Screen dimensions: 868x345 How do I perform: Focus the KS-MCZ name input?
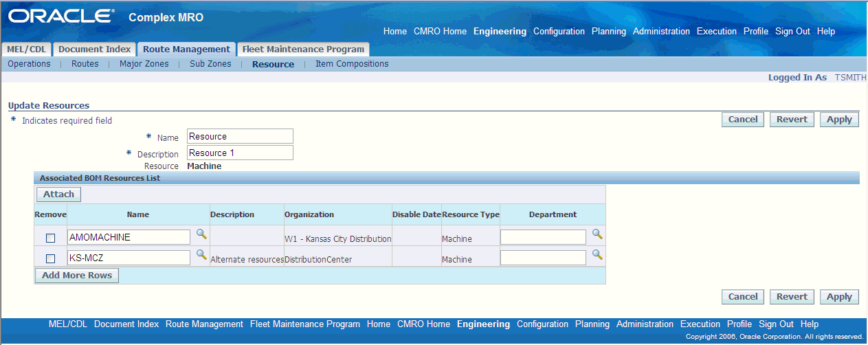(129, 258)
